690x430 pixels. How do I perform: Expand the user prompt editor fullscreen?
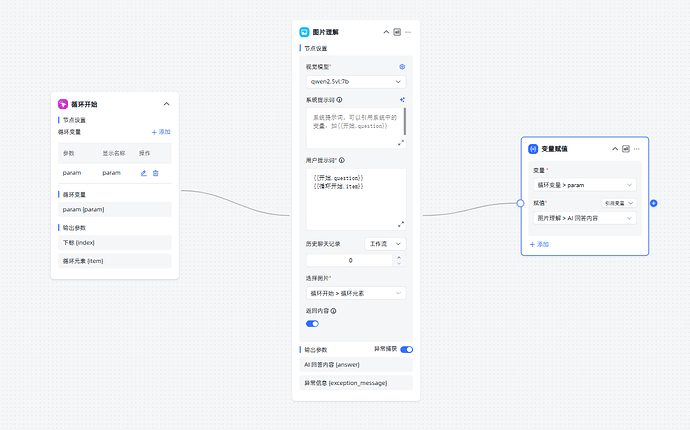(x=401, y=224)
